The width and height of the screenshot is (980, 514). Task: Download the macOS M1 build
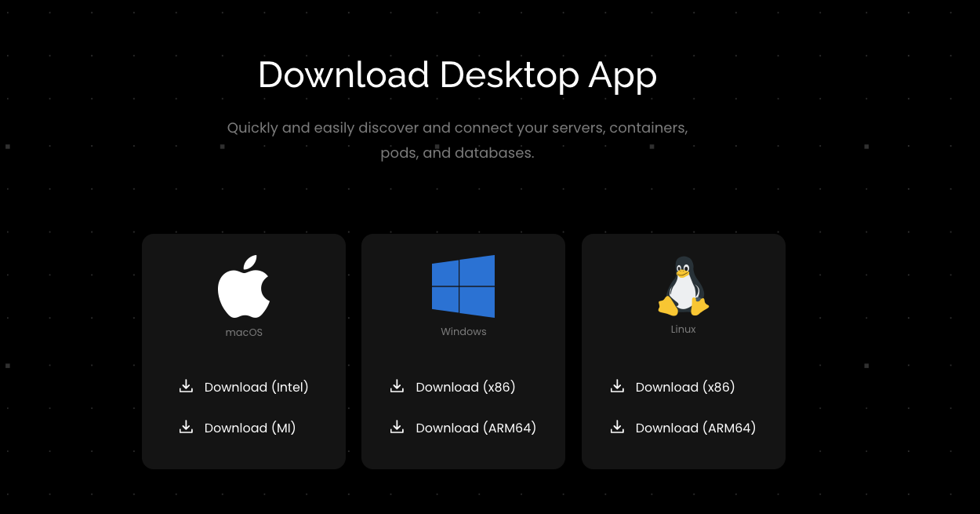(250, 428)
